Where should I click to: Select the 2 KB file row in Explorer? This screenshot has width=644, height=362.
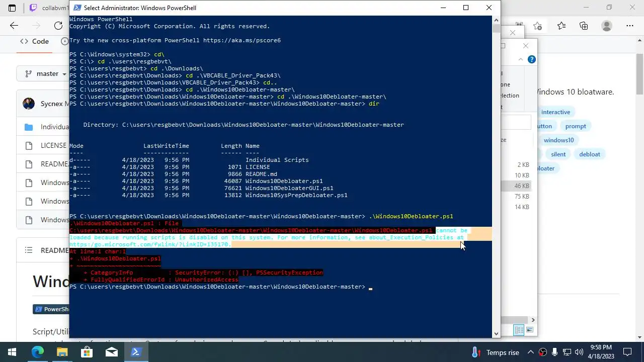pyautogui.click(x=516, y=165)
